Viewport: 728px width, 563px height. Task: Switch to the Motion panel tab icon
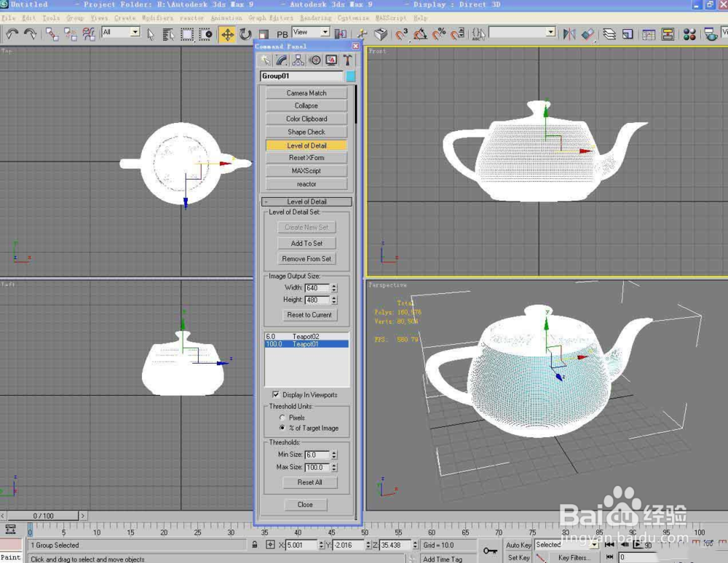point(314,60)
